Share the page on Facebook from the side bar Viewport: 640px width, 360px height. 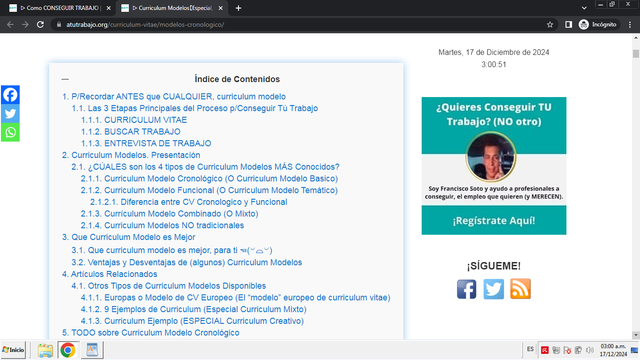(10, 95)
